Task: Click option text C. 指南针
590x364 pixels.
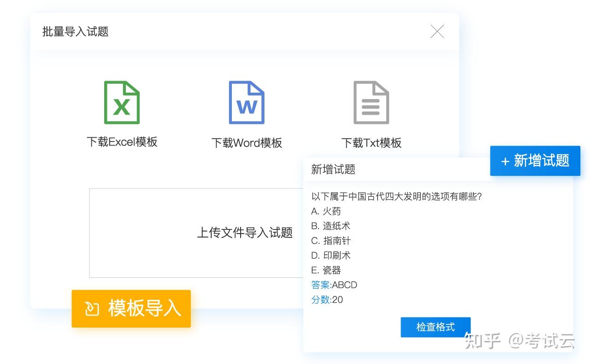Action: coord(330,241)
